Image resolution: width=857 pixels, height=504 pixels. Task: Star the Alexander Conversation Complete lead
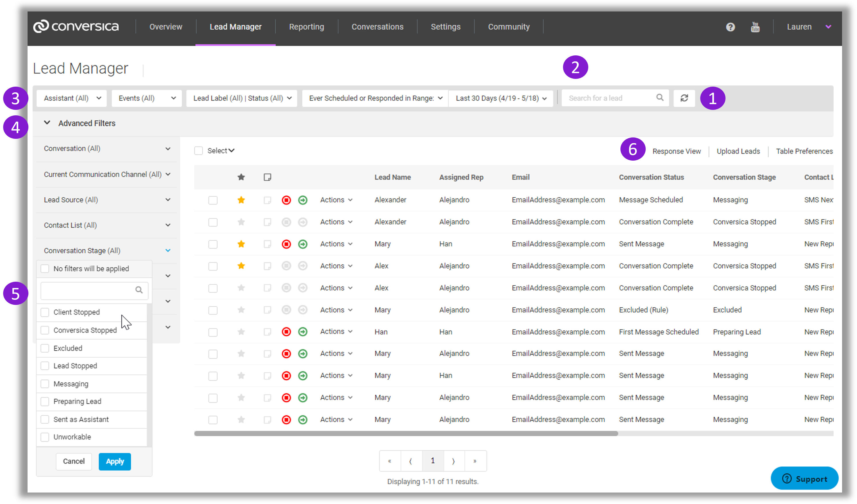pos(241,222)
